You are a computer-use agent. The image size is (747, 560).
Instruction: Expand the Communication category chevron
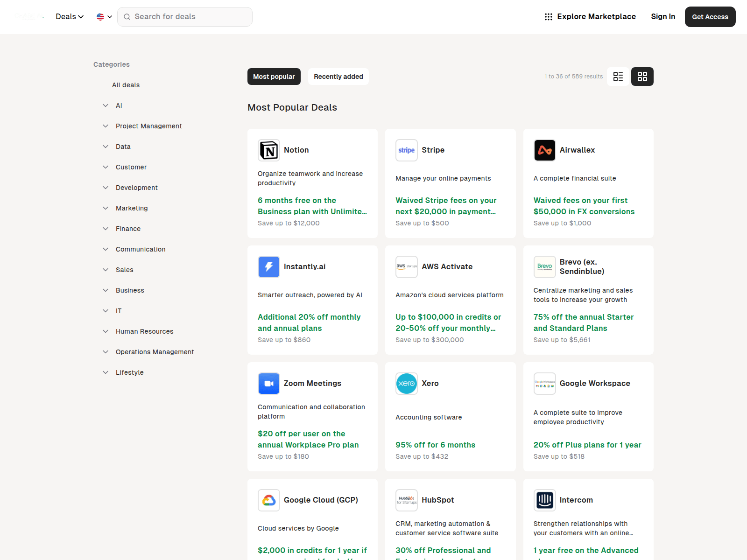click(106, 249)
